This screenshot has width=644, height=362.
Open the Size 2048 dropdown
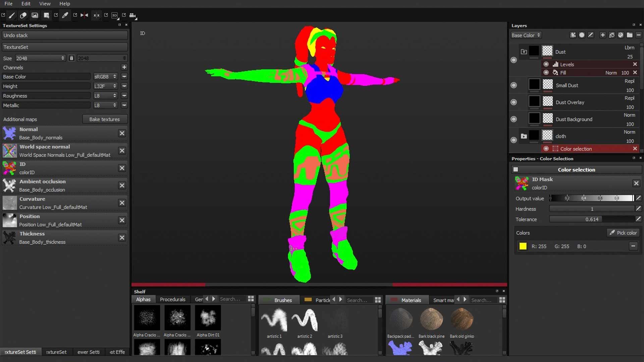[x=40, y=58]
